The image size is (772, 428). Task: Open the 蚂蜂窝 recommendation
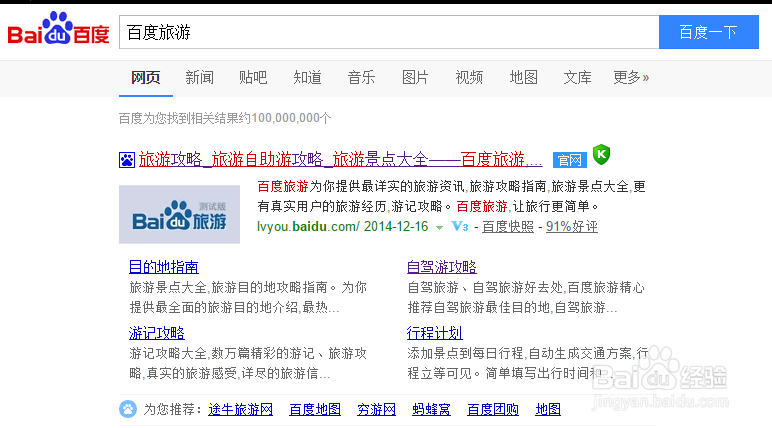coord(431,409)
